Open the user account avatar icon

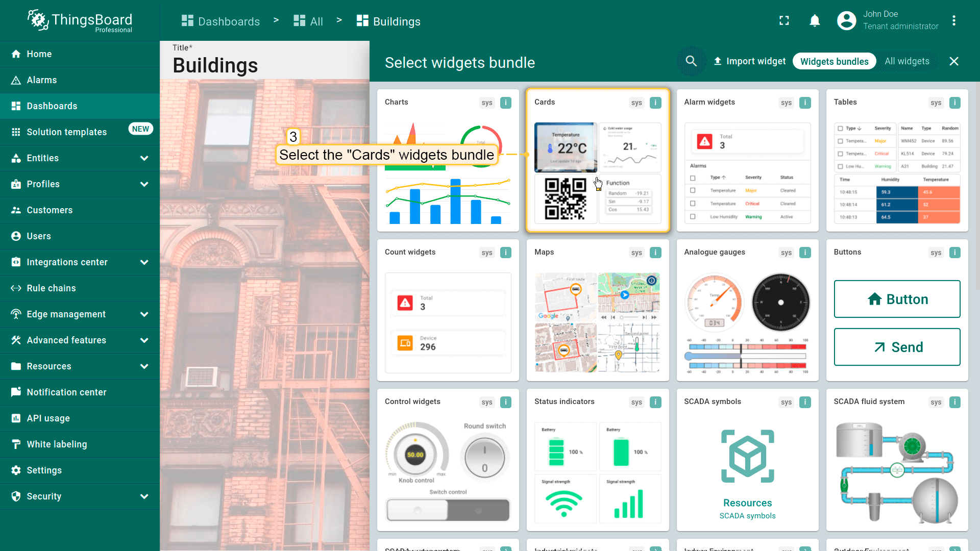click(x=846, y=21)
